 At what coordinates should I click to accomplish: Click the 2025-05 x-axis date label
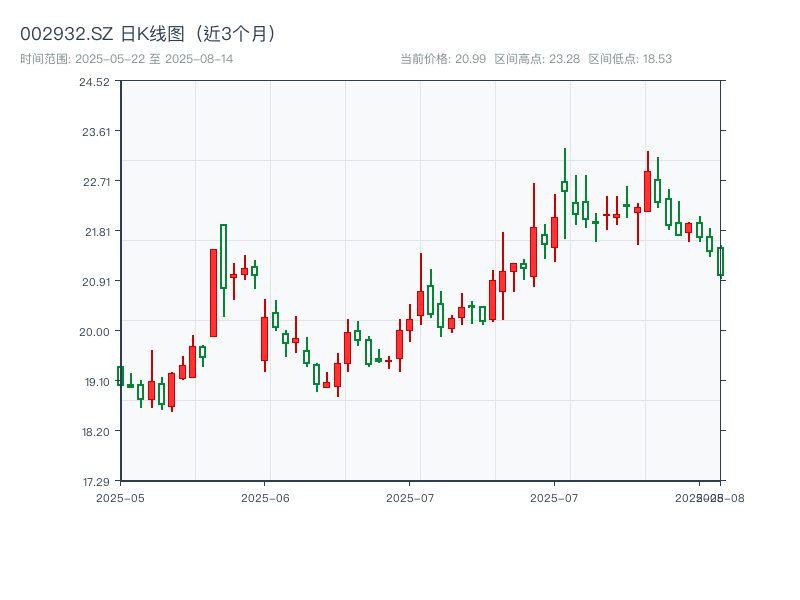[120, 497]
